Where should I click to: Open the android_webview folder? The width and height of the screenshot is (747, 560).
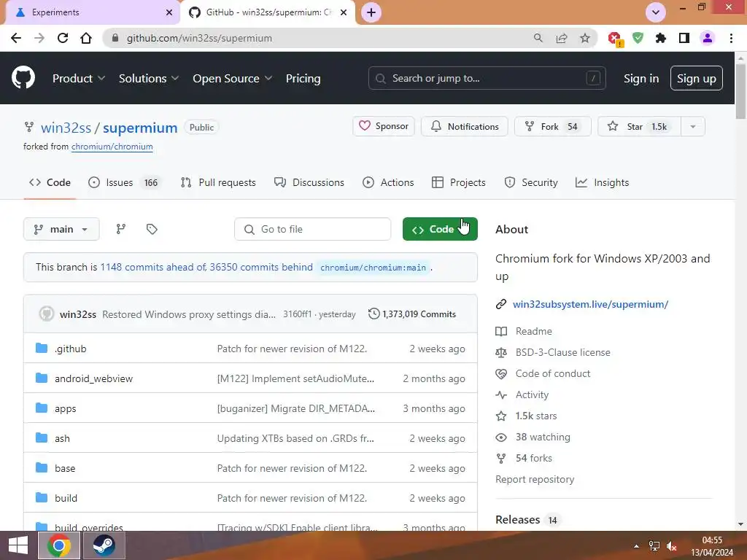pos(94,378)
